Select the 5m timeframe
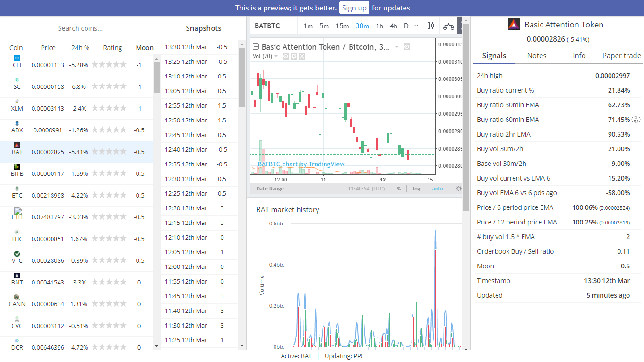 tap(324, 26)
